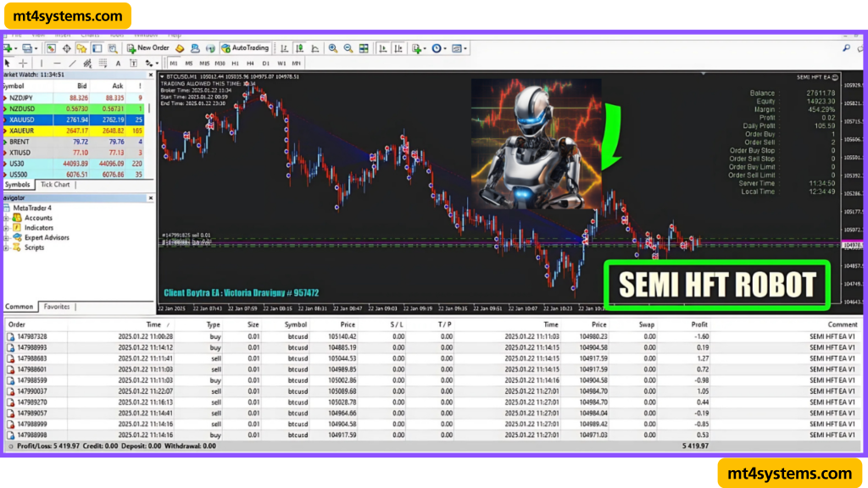Image resolution: width=868 pixels, height=488 pixels.
Task: Click the Zoom In magnifier icon
Action: (333, 48)
